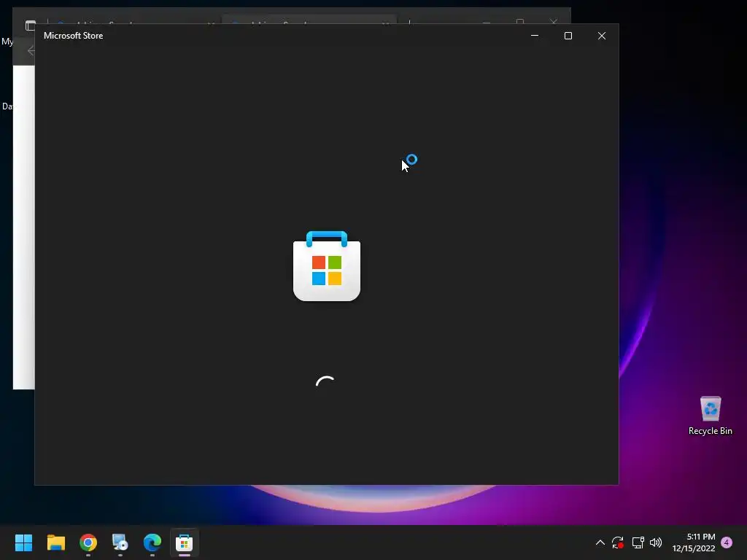Maximize the Microsoft Store window
This screenshot has width=747, height=560.
point(568,36)
